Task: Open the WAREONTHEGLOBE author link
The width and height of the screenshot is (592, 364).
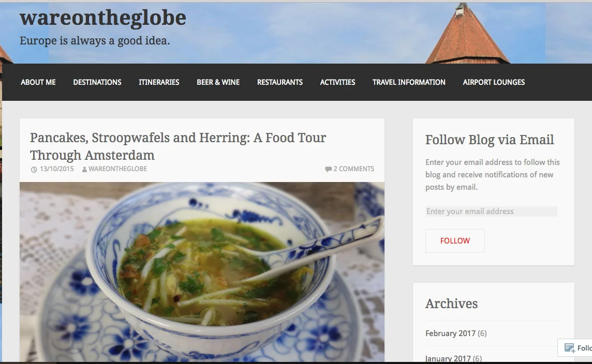Action: pyautogui.click(x=118, y=169)
